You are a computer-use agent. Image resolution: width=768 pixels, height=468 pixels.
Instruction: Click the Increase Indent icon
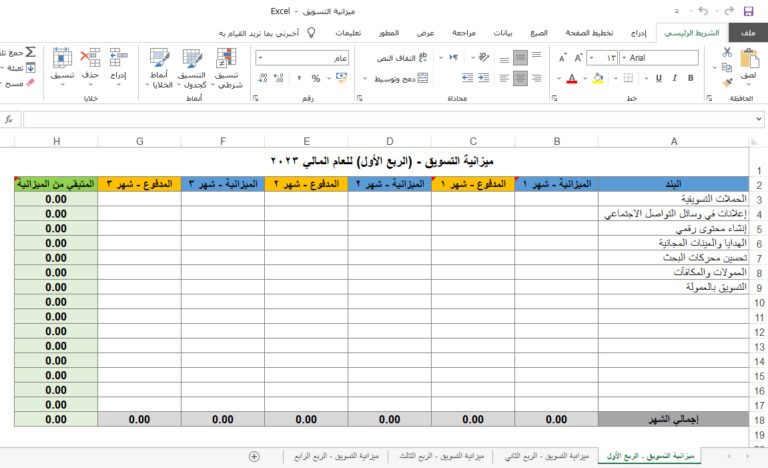[483, 78]
